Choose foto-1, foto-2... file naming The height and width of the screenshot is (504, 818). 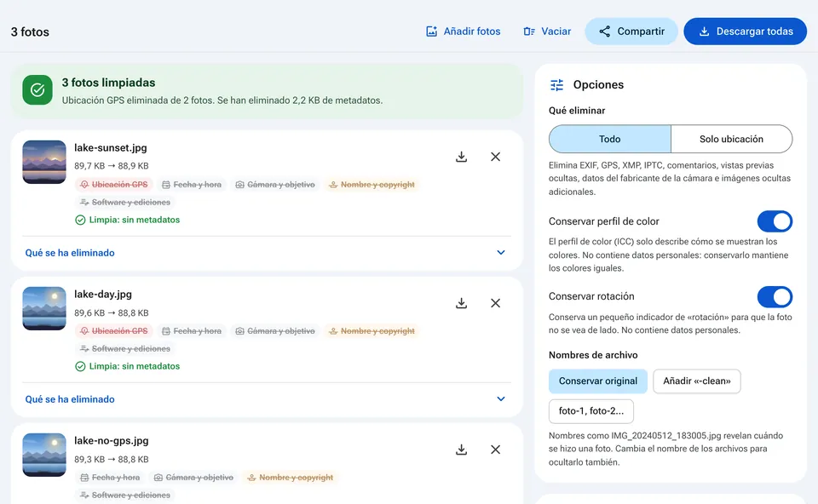coord(591,411)
